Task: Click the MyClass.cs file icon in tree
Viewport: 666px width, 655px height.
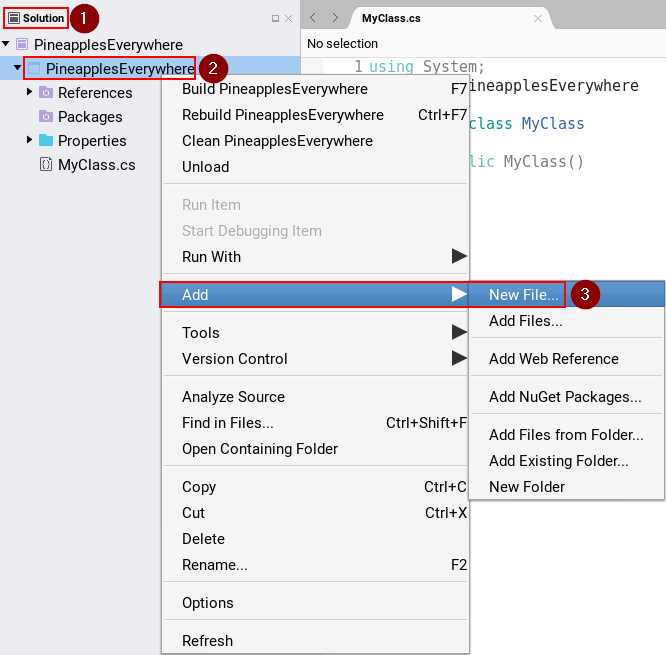Action: click(46, 165)
